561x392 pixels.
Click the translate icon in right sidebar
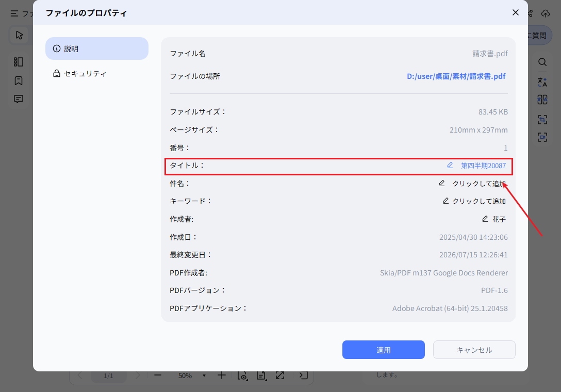(x=542, y=82)
